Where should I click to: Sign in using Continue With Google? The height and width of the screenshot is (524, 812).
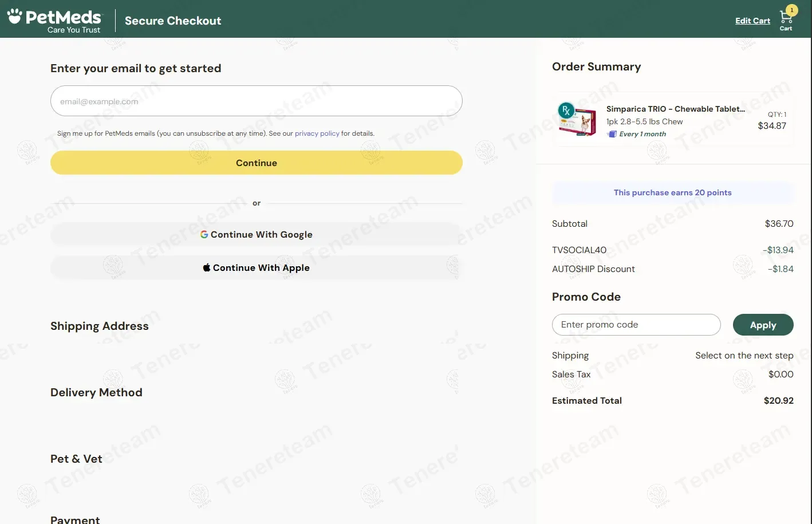256,235
